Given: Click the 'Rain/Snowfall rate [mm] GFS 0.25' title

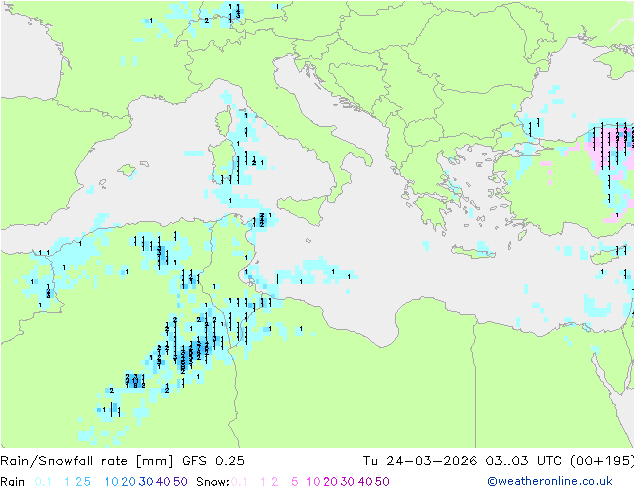Looking at the screenshot, I should tap(123, 461).
